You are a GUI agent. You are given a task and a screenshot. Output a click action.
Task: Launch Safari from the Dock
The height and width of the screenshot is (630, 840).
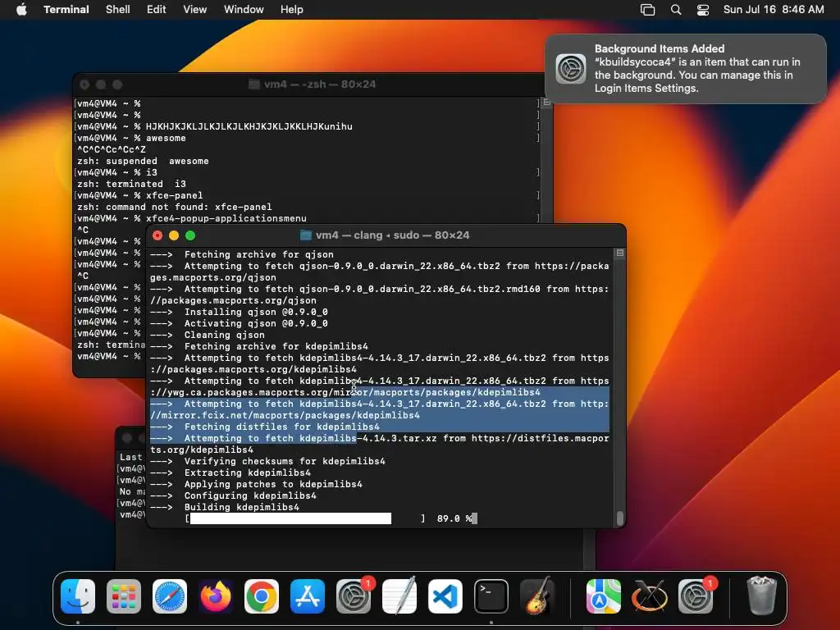point(170,596)
